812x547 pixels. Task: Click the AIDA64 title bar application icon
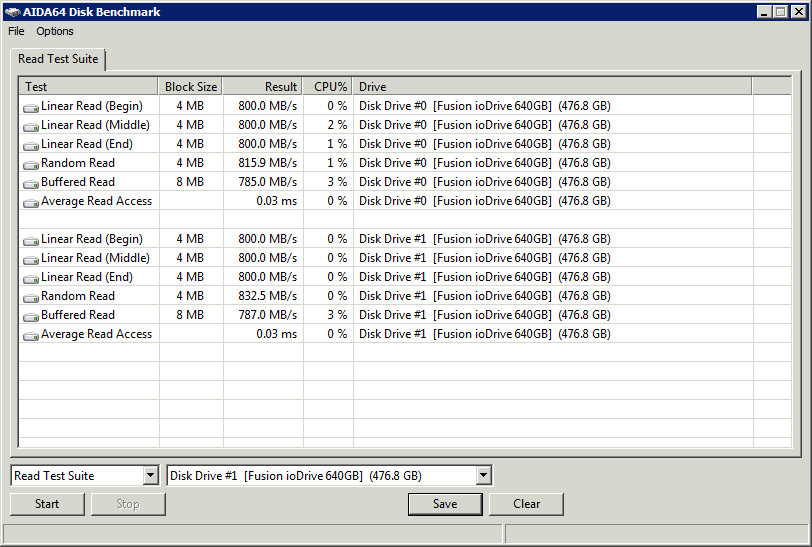[x=12, y=12]
